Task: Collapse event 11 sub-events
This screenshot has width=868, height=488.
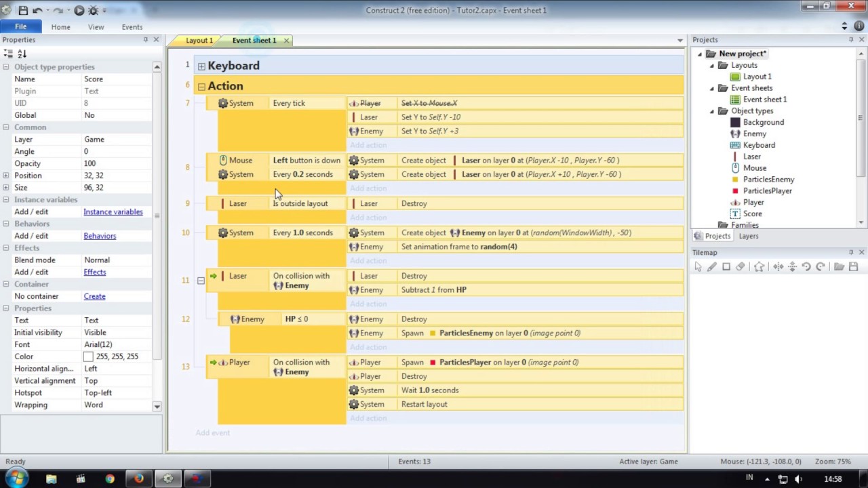Action: coord(201,281)
